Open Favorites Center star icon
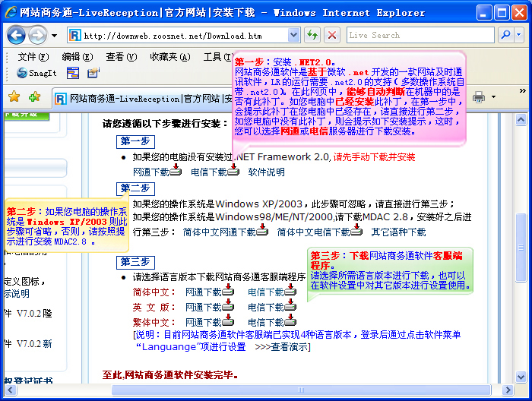This screenshot has height=401, width=532. point(14,97)
